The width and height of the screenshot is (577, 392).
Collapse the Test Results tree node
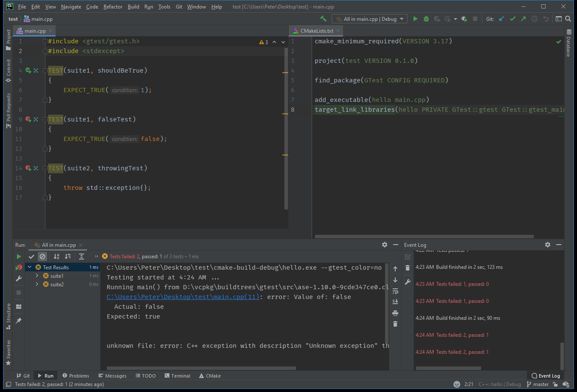[x=29, y=268]
